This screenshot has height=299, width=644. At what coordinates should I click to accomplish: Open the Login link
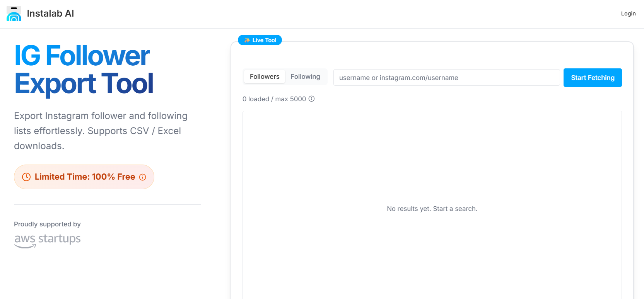[x=628, y=14]
